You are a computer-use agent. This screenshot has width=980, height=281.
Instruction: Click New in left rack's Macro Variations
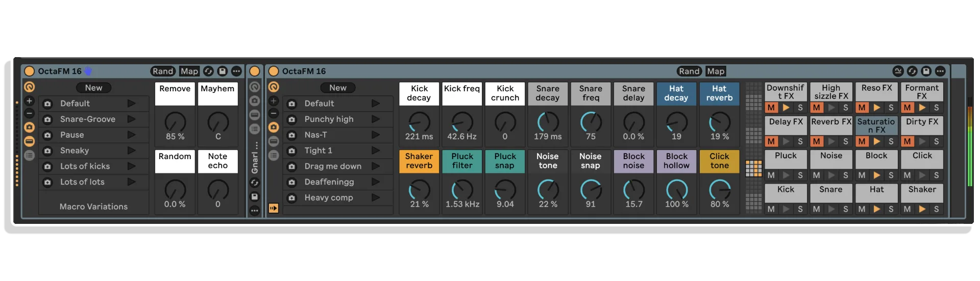(x=93, y=88)
